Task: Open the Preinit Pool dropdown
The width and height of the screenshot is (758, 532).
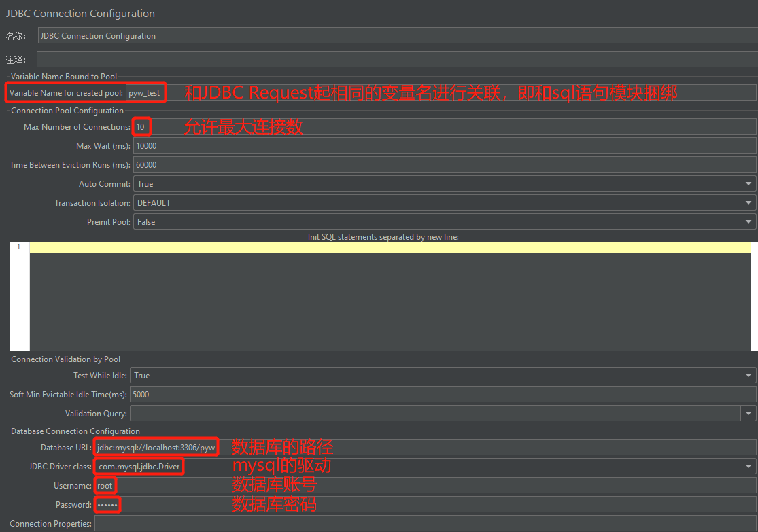Action: pyautogui.click(x=445, y=221)
